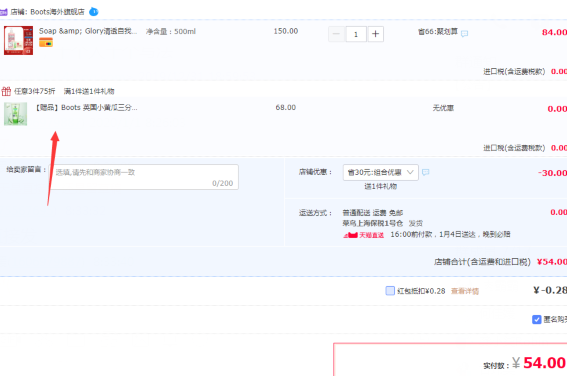Click the 店铺合计 store total label

point(482,262)
